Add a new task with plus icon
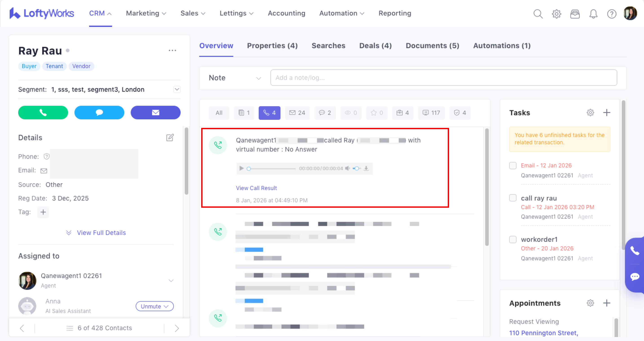The image size is (644, 341). 607,113
